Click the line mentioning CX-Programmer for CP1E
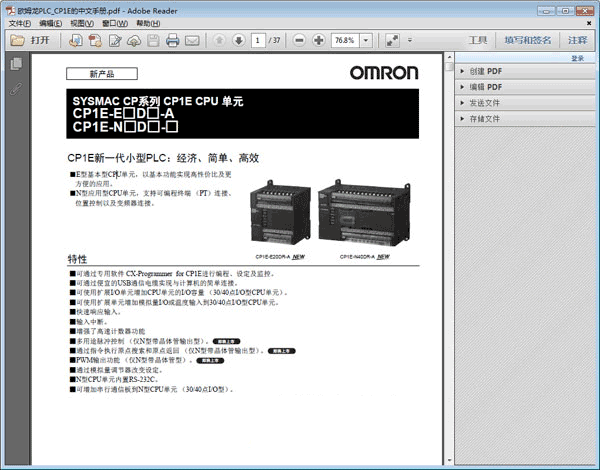Screen dimensions: 600x470 click(172, 274)
